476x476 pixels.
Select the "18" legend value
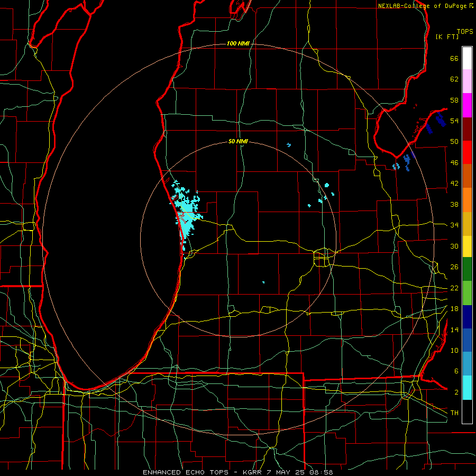(454, 309)
